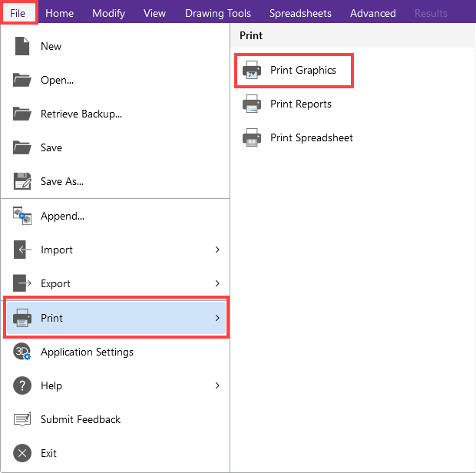The width and height of the screenshot is (476, 473).
Task: Expand the Help submenu chevron
Action: (217, 385)
